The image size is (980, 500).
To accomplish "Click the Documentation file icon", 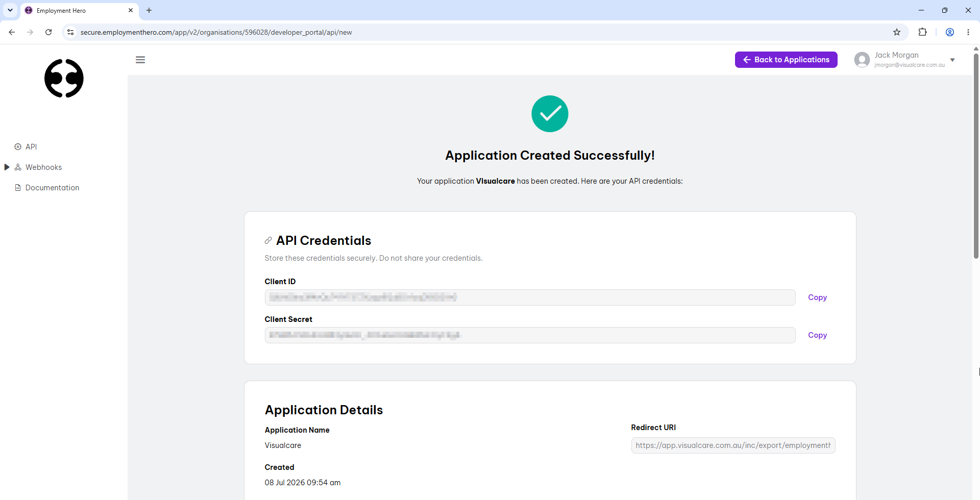I will point(18,188).
